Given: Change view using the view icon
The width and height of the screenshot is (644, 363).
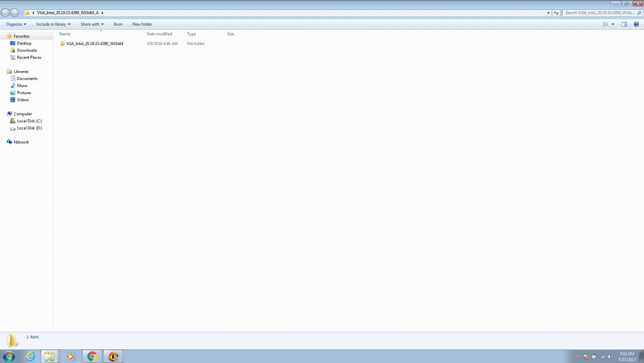Looking at the screenshot, I should point(605,25).
